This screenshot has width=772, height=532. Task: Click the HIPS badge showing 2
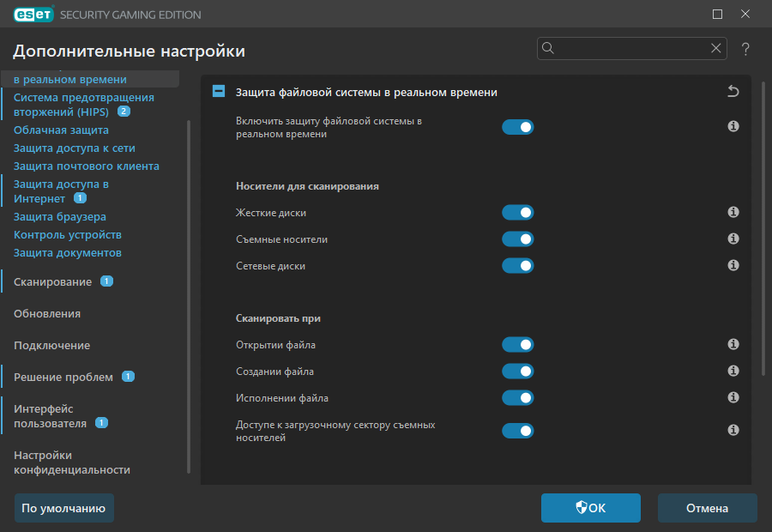click(124, 112)
